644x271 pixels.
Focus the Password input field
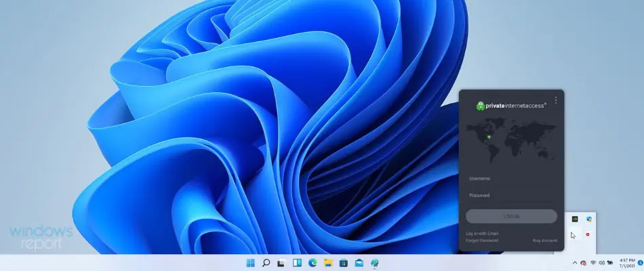[511, 196]
